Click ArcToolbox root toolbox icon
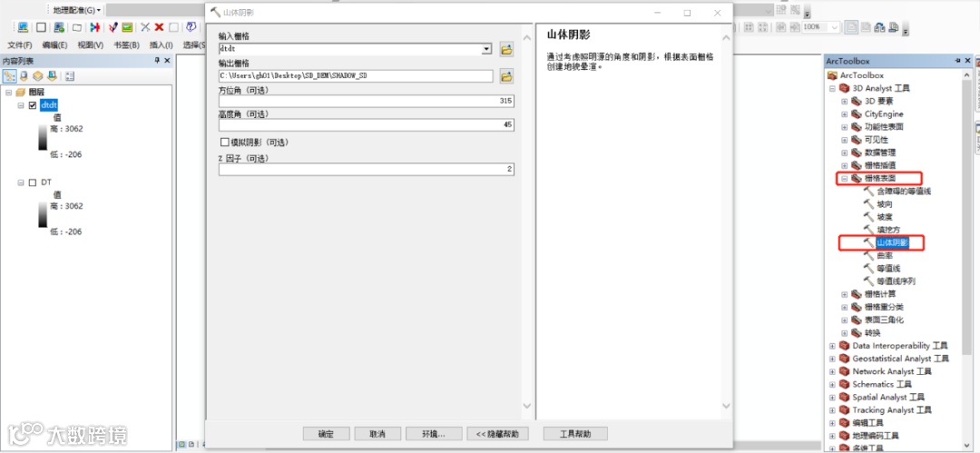The width and height of the screenshot is (980, 453). point(832,75)
